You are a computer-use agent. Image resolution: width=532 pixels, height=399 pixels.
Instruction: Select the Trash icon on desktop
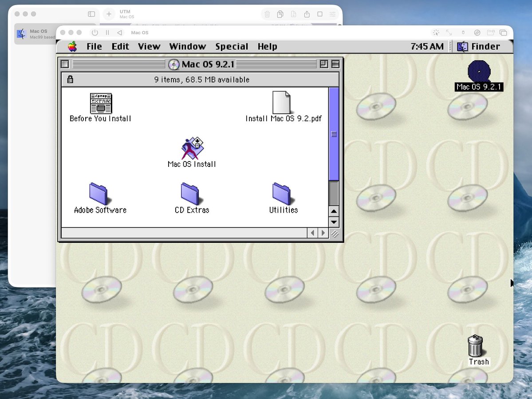478,350
